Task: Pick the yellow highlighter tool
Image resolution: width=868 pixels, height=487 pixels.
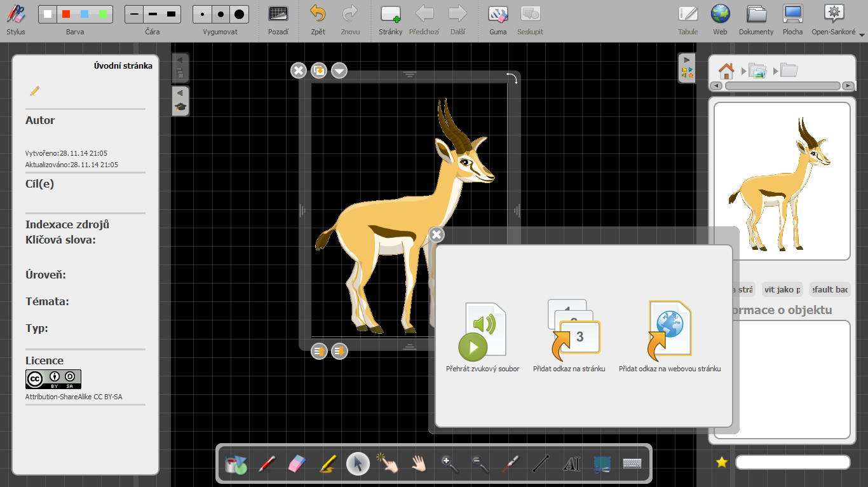Action: [x=327, y=464]
